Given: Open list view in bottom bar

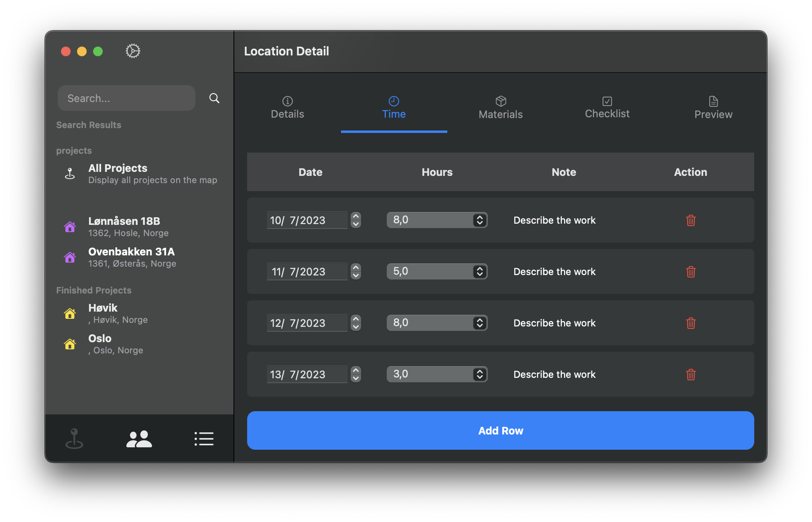Looking at the screenshot, I should 204,438.
